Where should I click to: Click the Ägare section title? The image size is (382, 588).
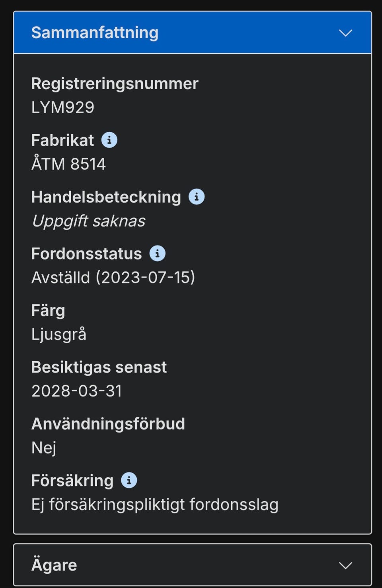tap(54, 565)
